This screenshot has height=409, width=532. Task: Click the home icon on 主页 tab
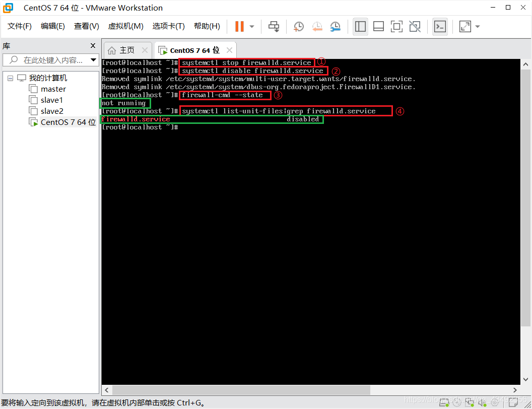(112, 50)
